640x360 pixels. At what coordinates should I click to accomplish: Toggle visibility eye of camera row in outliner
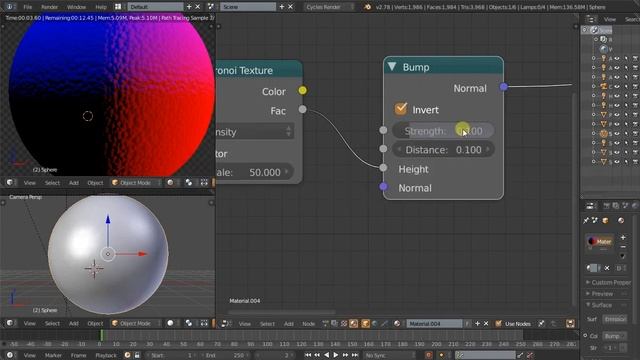617,87
